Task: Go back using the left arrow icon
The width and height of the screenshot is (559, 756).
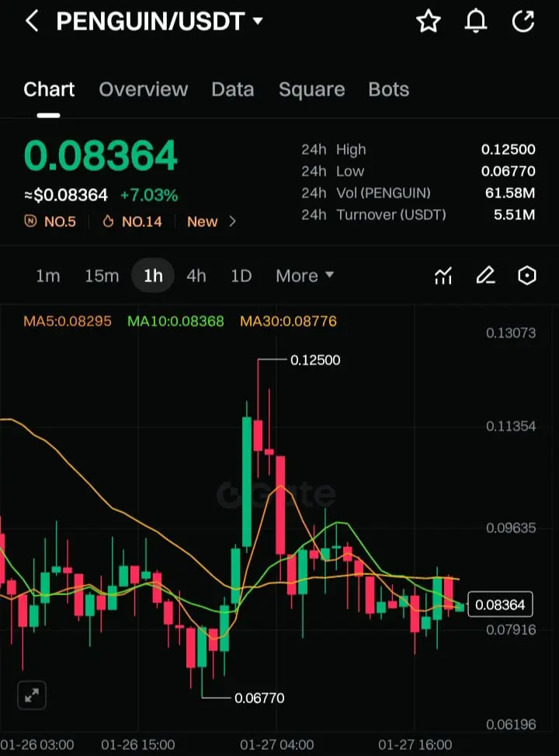Action: 32,21
